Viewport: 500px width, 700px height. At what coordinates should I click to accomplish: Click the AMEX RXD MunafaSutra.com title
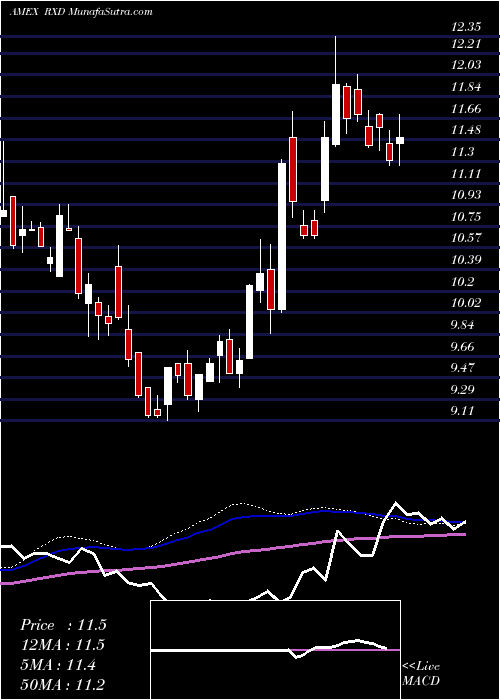click(x=81, y=11)
